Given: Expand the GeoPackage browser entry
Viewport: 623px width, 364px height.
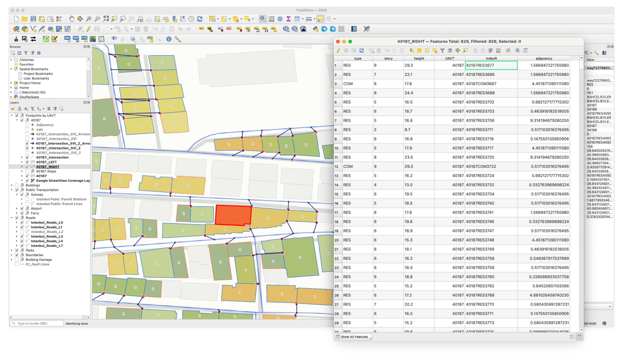Looking at the screenshot, I should (11, 97).
